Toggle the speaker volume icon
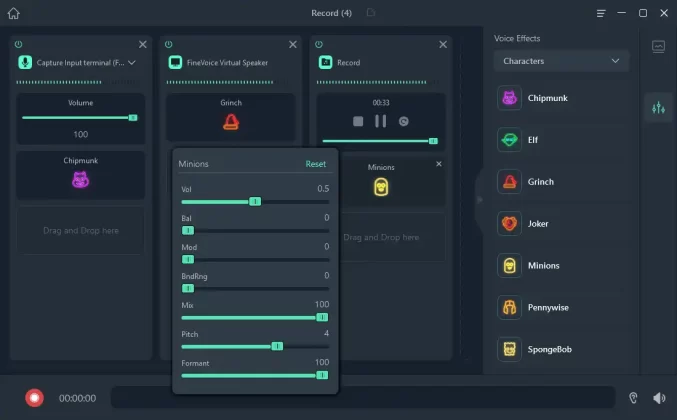677x420 pixels. coord(659,398)
